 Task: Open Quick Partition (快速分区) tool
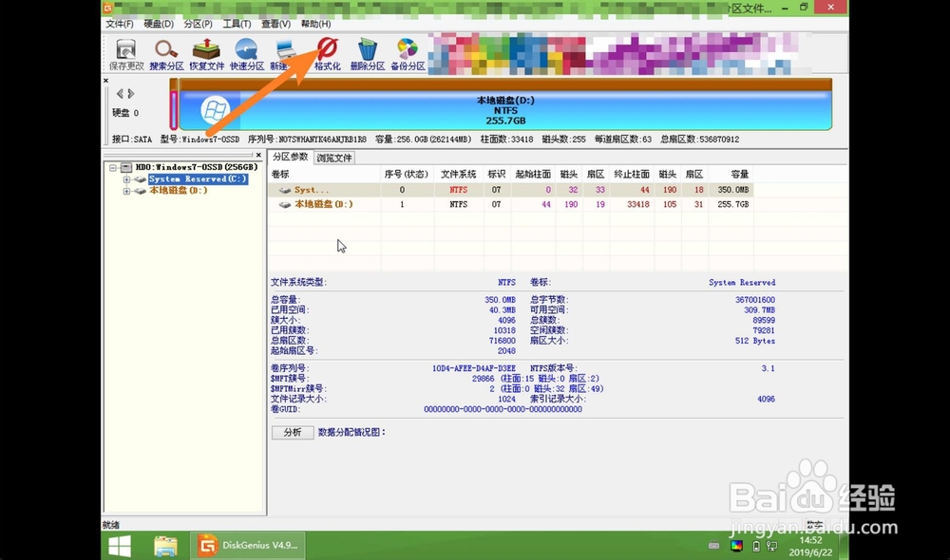[247, 54]
